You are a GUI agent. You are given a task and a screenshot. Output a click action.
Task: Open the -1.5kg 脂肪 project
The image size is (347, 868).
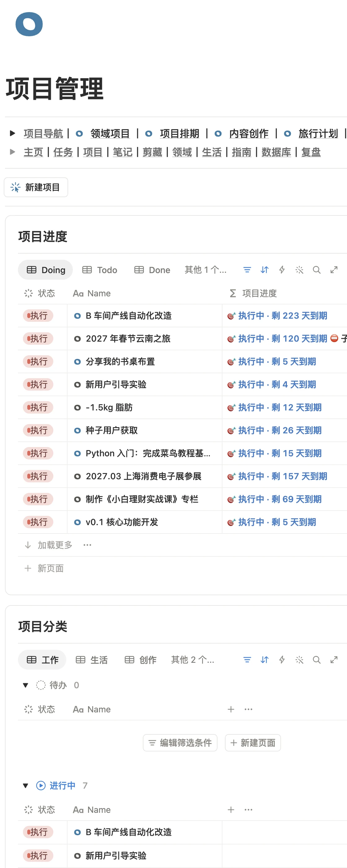click(109, 407)
